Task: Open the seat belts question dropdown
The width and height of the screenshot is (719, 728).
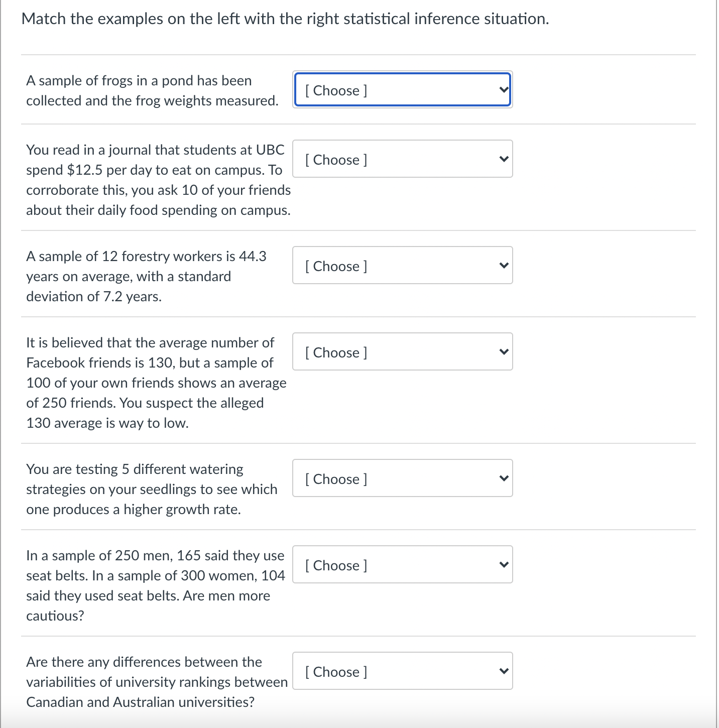Action: pyautogui.click(x=402, y=565)
